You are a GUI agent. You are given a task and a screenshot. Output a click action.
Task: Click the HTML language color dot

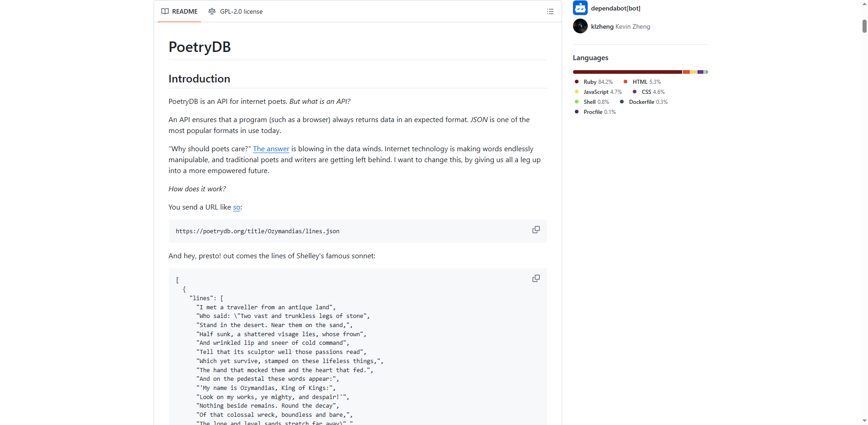pos(625,82)
